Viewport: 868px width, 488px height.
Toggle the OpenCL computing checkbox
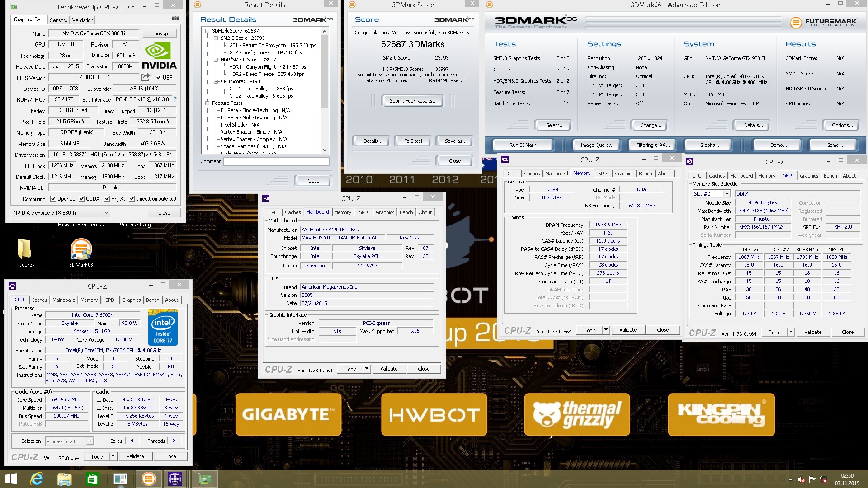(53, 199)
